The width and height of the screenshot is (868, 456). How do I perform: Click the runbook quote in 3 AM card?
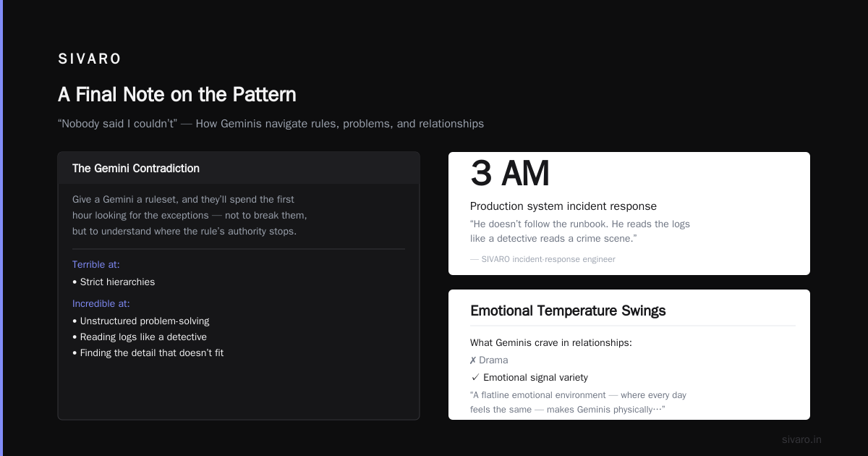point(580,232)
